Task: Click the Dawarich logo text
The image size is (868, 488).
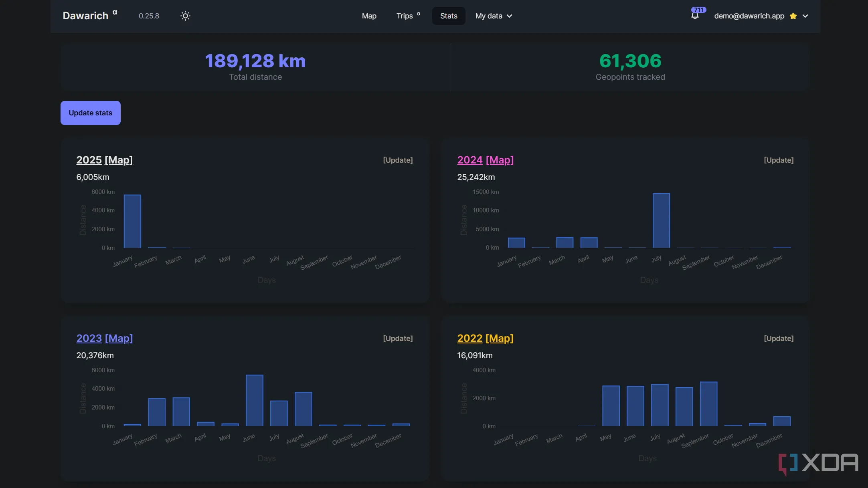Action: coord(85,16)
